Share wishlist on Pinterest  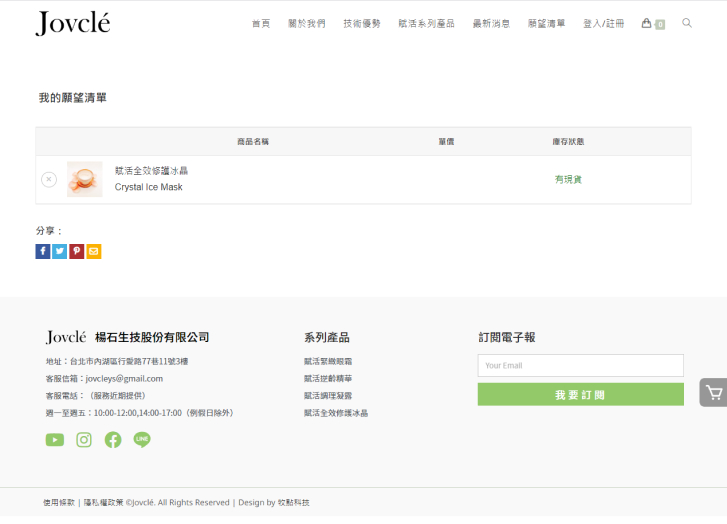[77, 252]
